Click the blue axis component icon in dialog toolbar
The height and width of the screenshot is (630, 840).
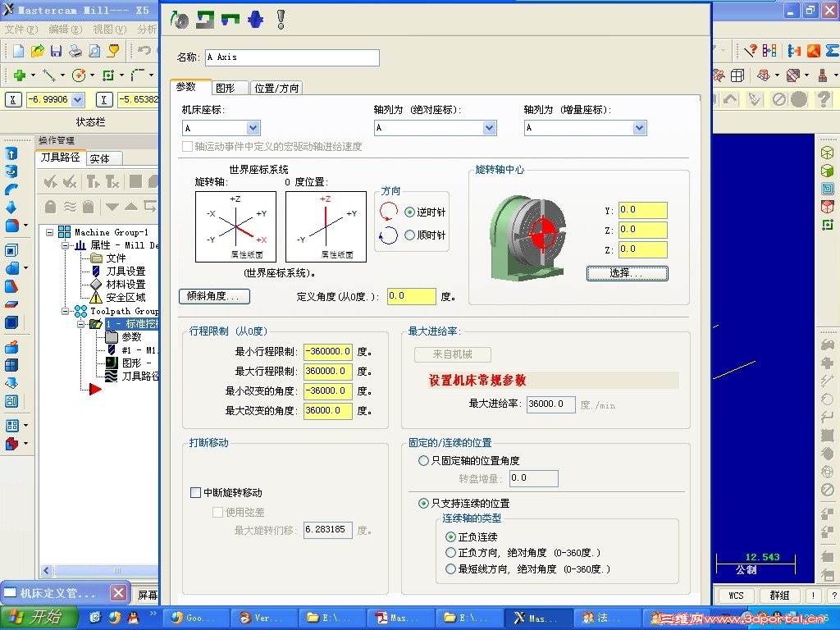[256, 20]
